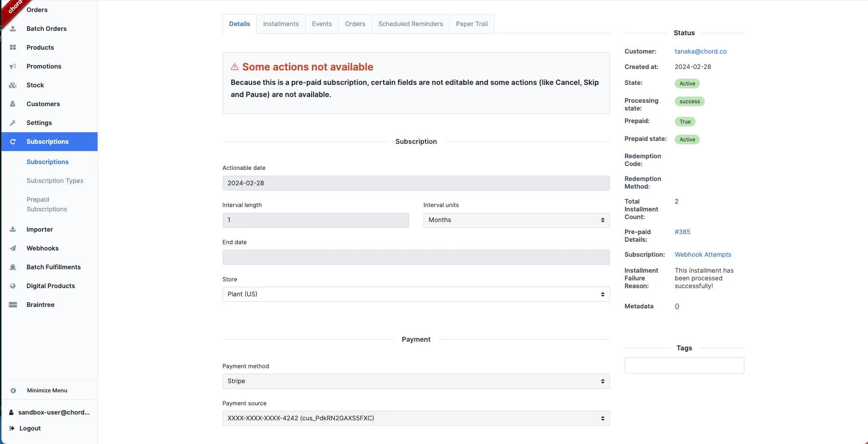Open the Interval units Months dropdown
868x444 pixels.
[x=516, y=220]
